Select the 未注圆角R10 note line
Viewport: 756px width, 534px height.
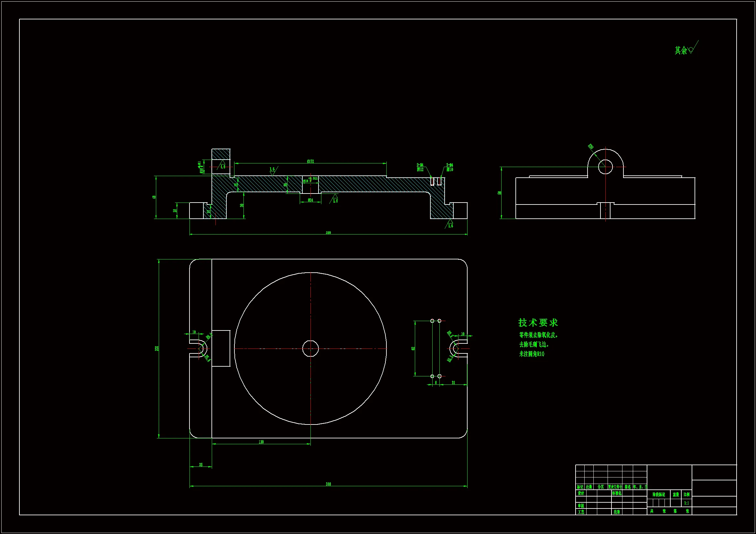pos(532,354)
